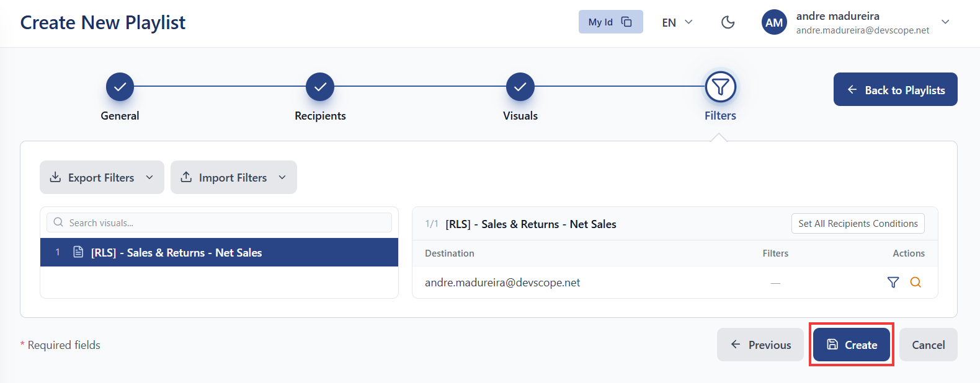Toggle dark mode with the moon icon

pos(728,22)
